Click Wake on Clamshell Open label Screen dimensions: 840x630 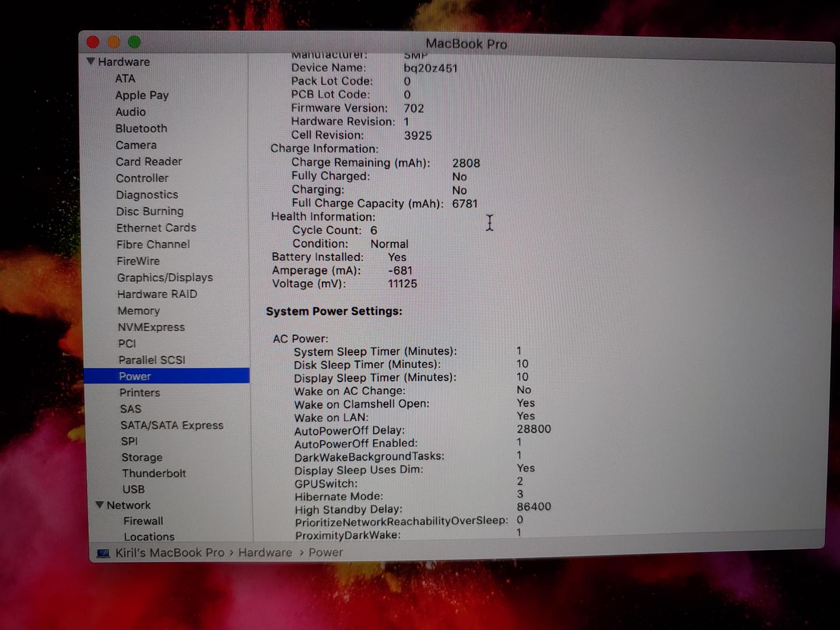coord(362,404)
